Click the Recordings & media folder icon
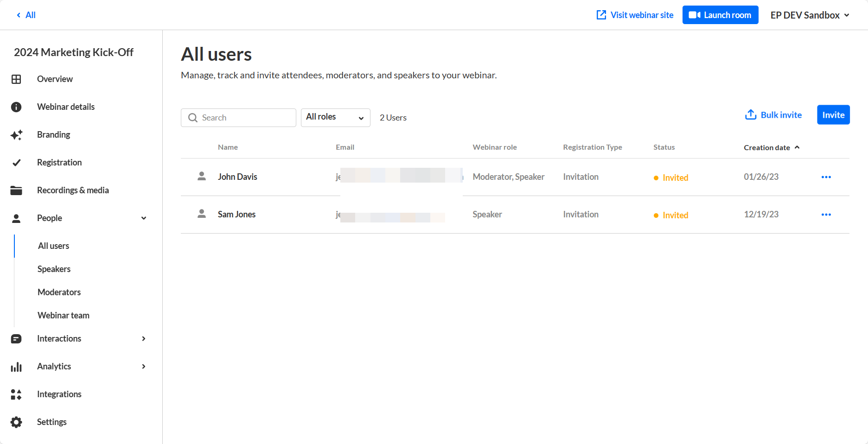Viewport: 868px width, 444px height. coord(16,190)
